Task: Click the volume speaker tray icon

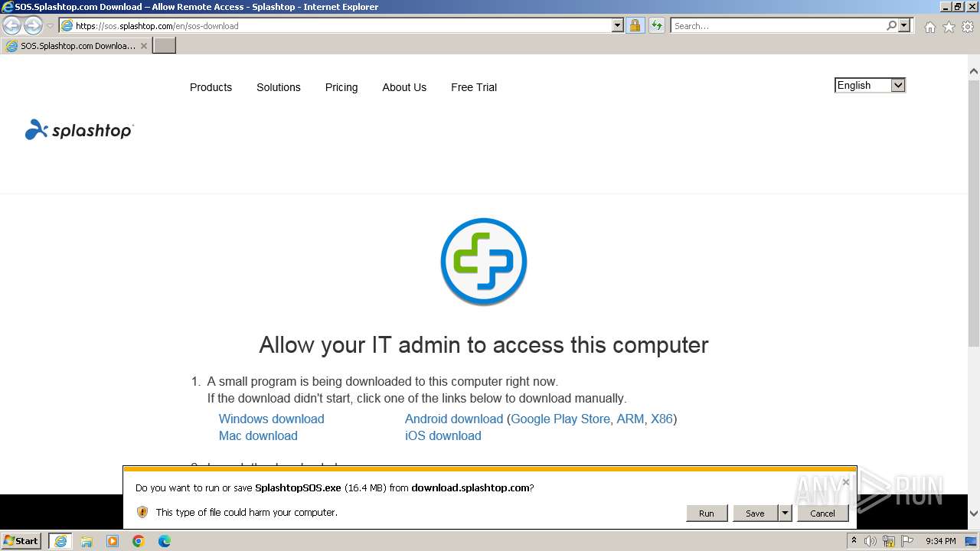Action: click(x=871, y=541)
